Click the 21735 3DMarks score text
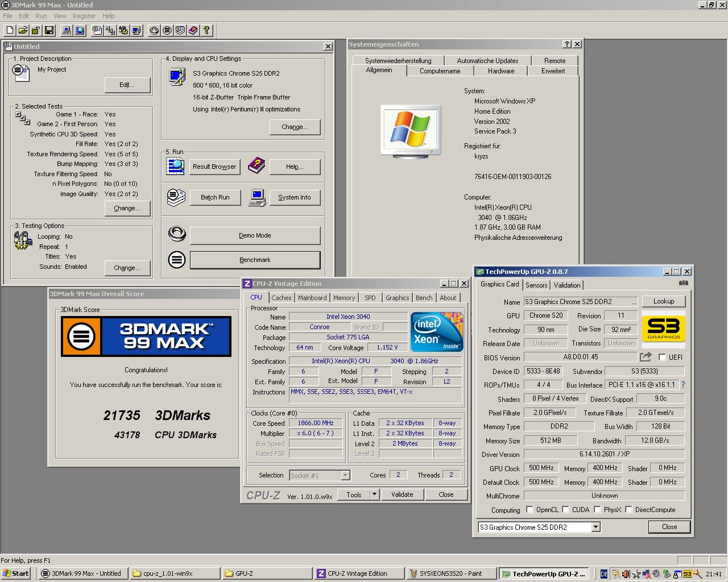The height and width of the screenshot is (582, 728). tap(157, 415)
